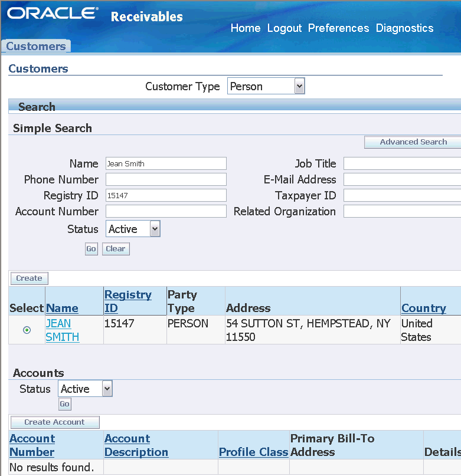
Task: Click the Create Account button
Action: pos(55,422)
